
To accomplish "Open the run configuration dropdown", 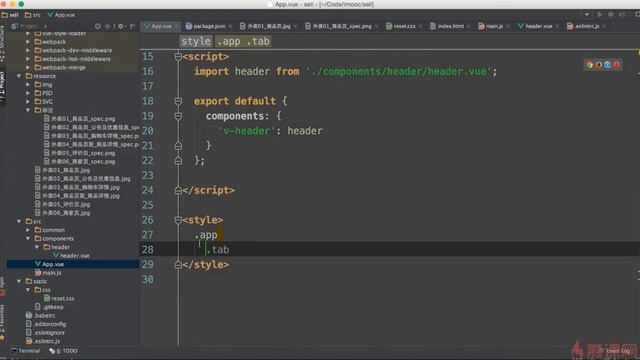I will (x=587, y=15).
